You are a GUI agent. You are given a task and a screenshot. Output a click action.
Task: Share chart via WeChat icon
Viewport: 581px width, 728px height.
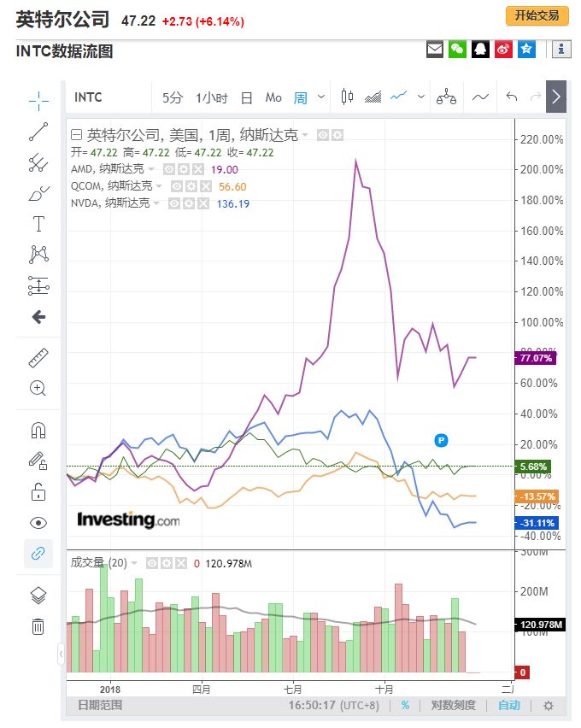coord(458,50)
